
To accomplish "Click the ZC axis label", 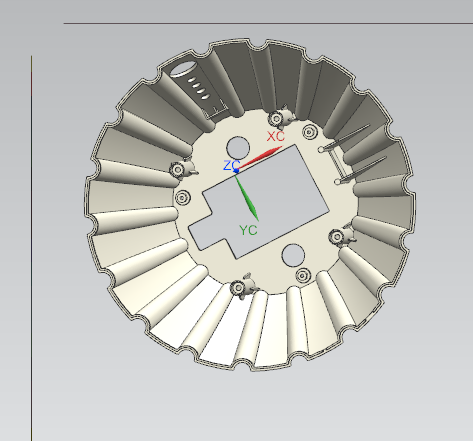I will tap(231, 165).
